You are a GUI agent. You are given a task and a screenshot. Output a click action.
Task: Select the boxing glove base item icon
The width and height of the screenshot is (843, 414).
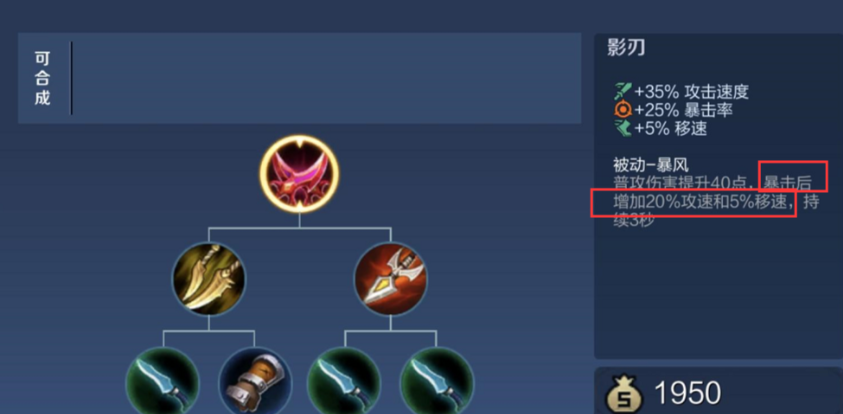point(255,383)
